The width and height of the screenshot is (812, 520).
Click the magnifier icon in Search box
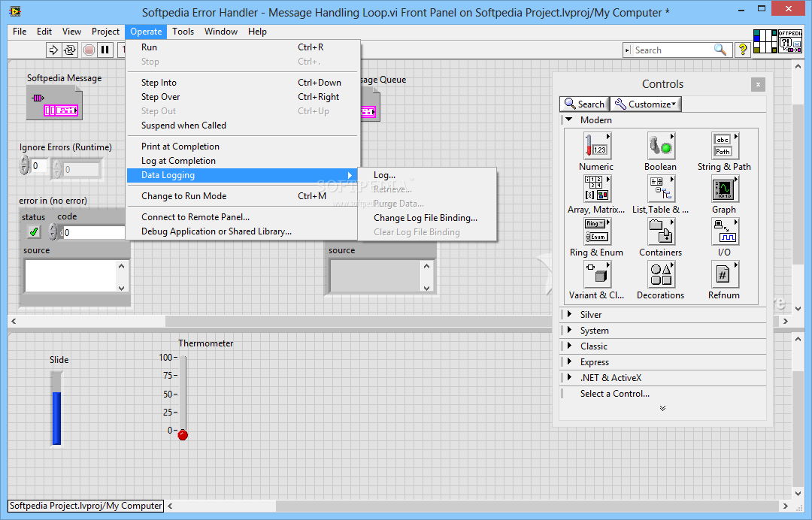(x=720, y=50)
